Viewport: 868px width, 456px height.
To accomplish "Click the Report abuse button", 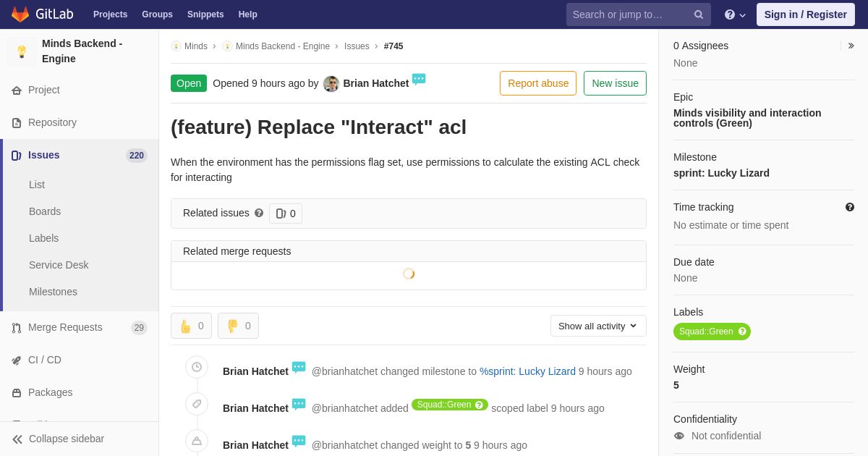I will [538, 83].
